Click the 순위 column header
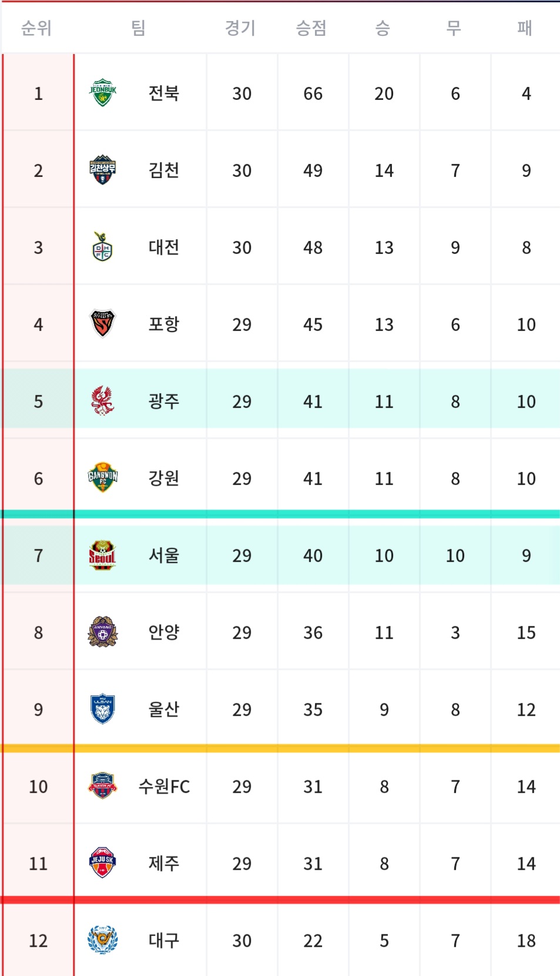Screen dimensions: 560x976 (36, 28)
